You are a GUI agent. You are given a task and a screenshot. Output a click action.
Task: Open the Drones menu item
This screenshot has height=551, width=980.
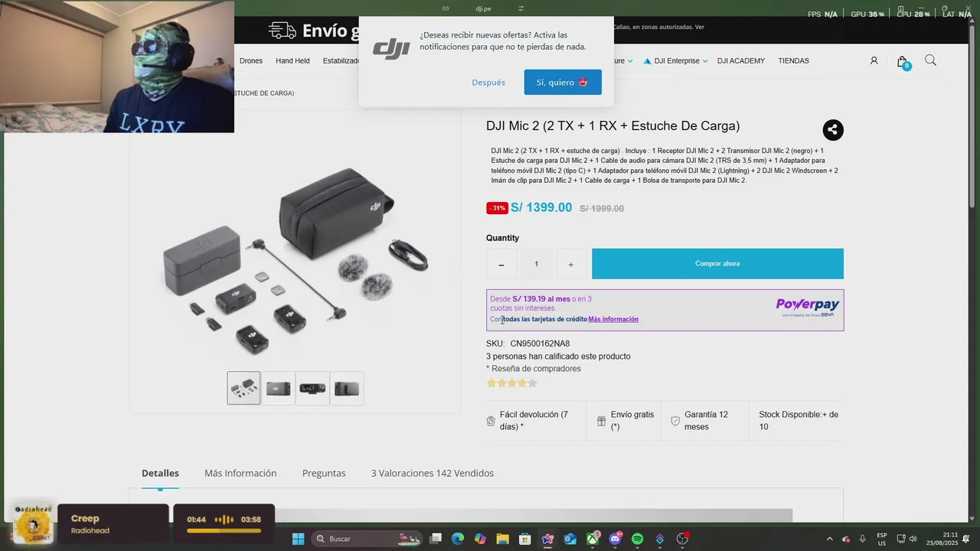250,60
